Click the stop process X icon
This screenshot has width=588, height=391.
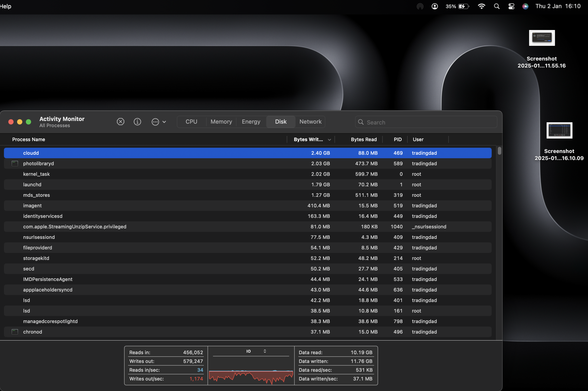121,122
